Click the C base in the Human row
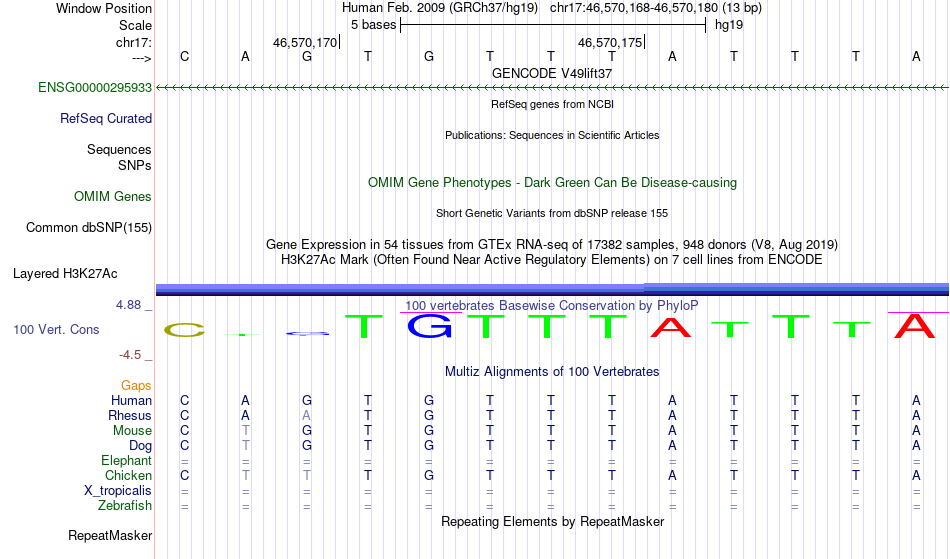950x559 pixels. pyautogui.click(x=185, y=400)
